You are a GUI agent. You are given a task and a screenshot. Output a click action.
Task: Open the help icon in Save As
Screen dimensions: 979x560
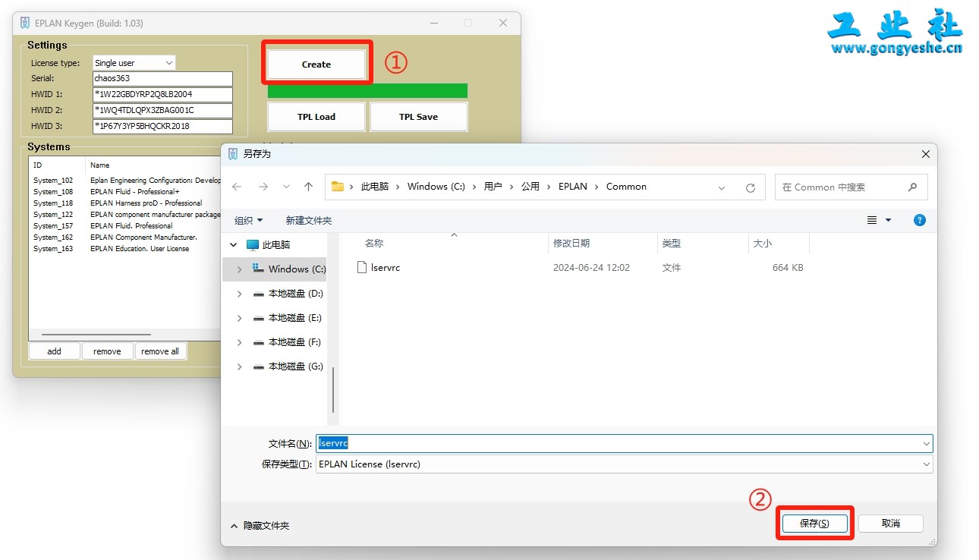click(920, 221)
